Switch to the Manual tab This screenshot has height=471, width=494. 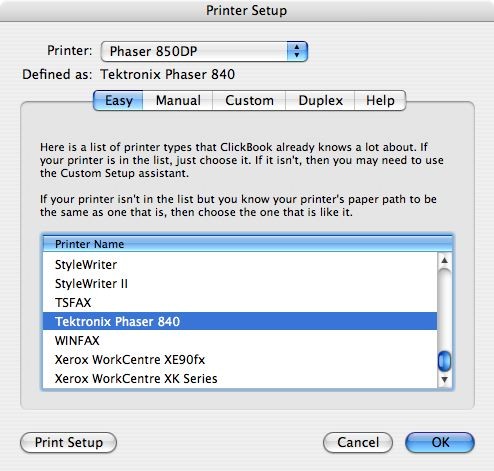coord(178,100)
